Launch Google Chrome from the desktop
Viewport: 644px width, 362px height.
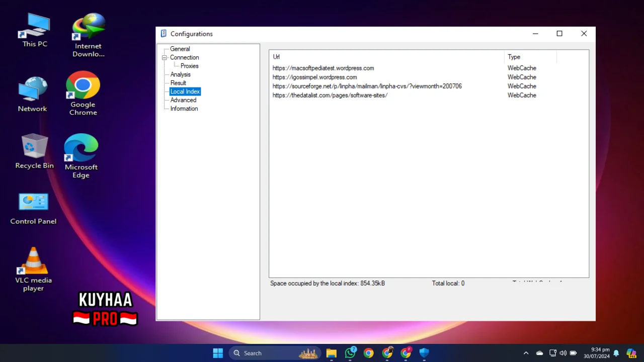coord(83,94)
